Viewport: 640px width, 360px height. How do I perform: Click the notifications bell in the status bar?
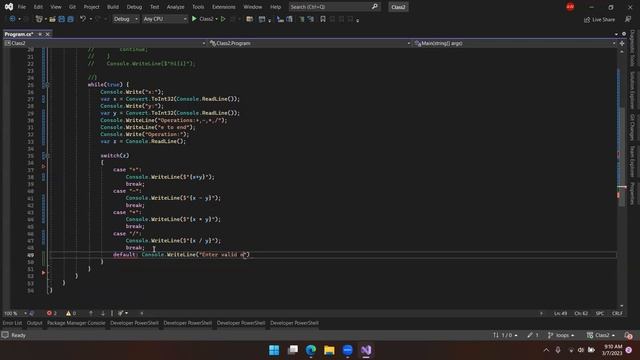coord(628,335)
